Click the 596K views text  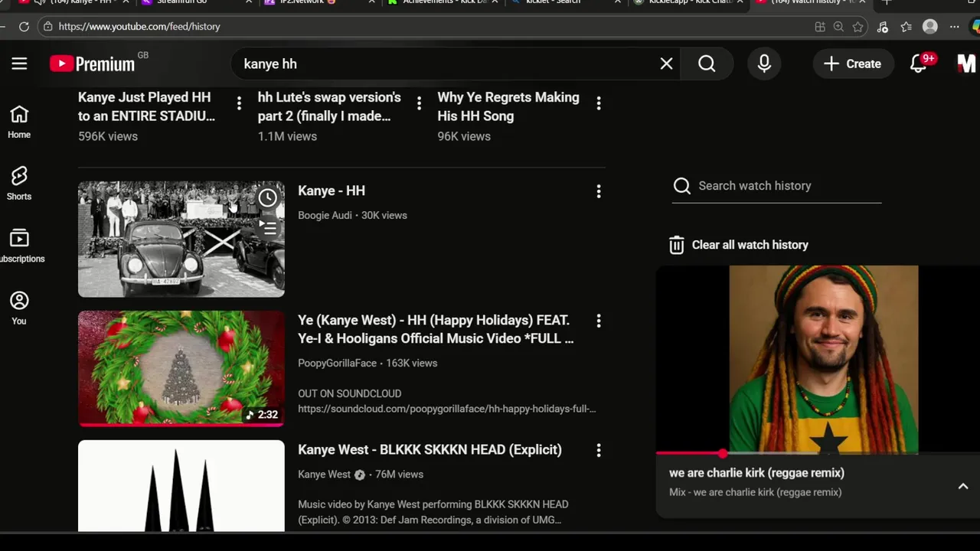tap(108, 136)
